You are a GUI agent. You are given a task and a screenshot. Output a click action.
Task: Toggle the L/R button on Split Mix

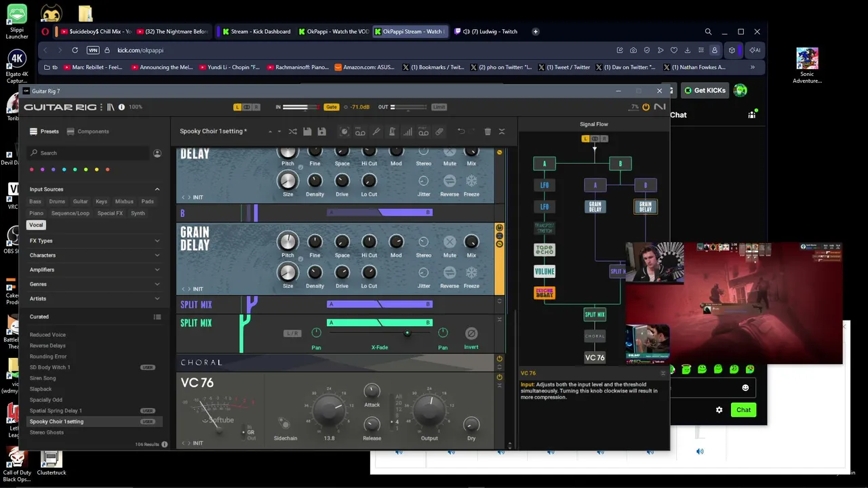click(292, 333)
